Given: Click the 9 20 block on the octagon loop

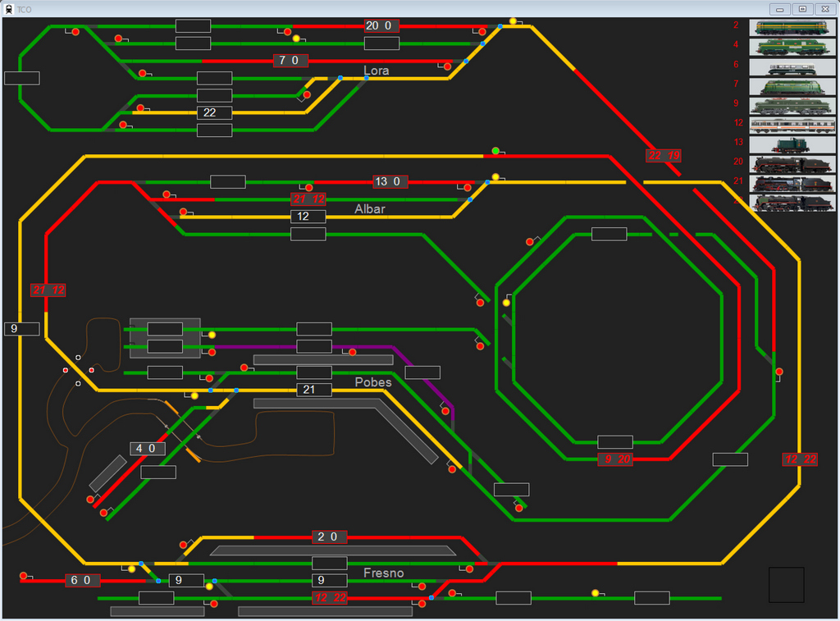Looking at the screenshot, I should click(614, 459).
